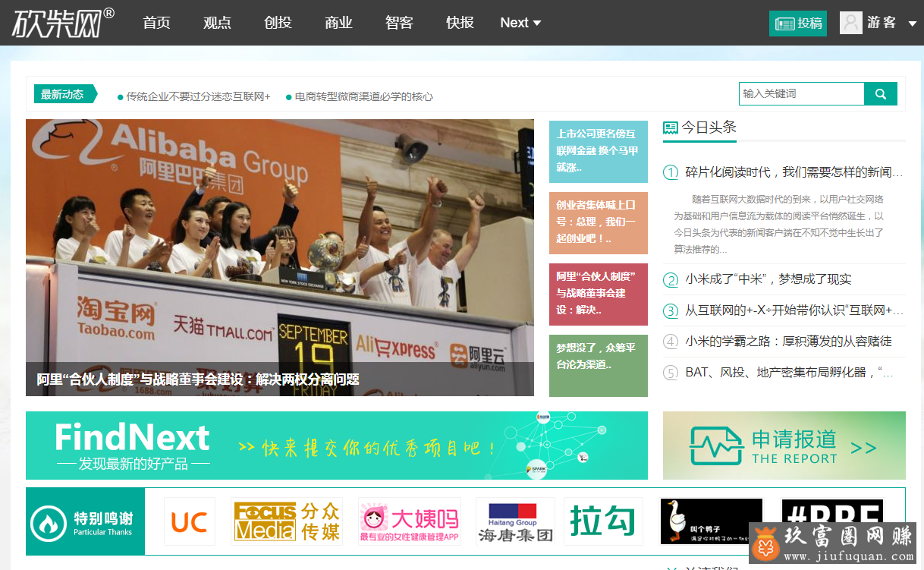Viewport: 924px width, 570px height.
Task: Read summary starting 随着互联网大数据时代的到来
Action: point(779,224)
